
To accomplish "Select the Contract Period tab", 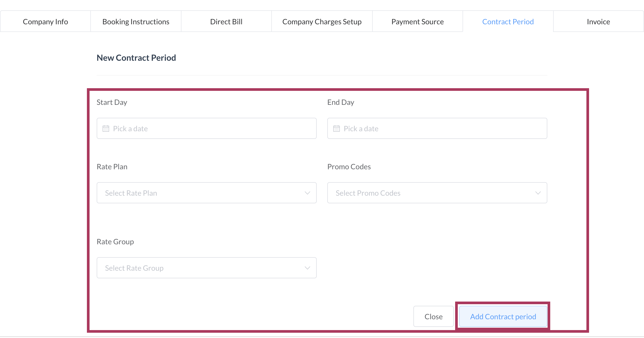I will tap(508, 22).
